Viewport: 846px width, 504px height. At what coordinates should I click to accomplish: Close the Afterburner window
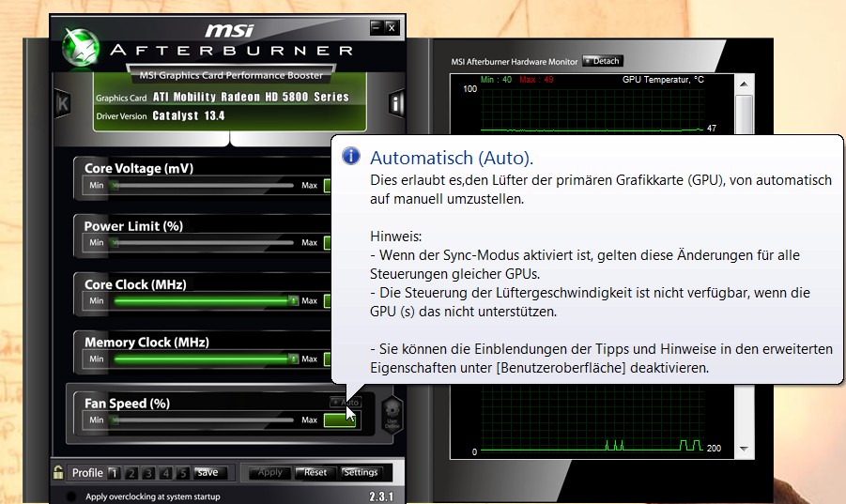392,27
